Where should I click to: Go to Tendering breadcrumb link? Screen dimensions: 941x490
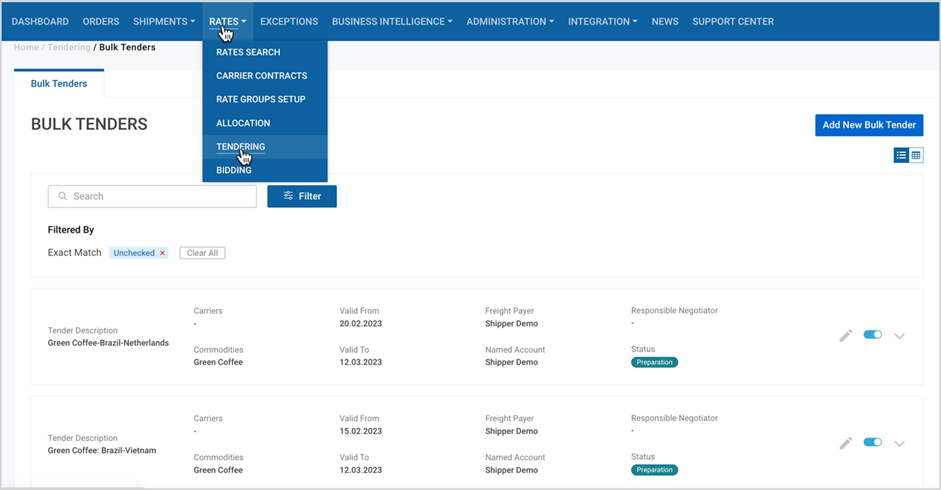pos(69,47)
